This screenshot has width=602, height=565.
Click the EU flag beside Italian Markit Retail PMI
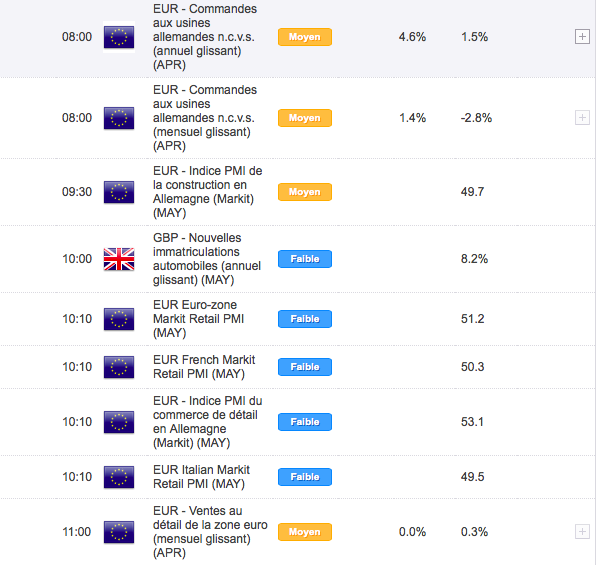119,477
